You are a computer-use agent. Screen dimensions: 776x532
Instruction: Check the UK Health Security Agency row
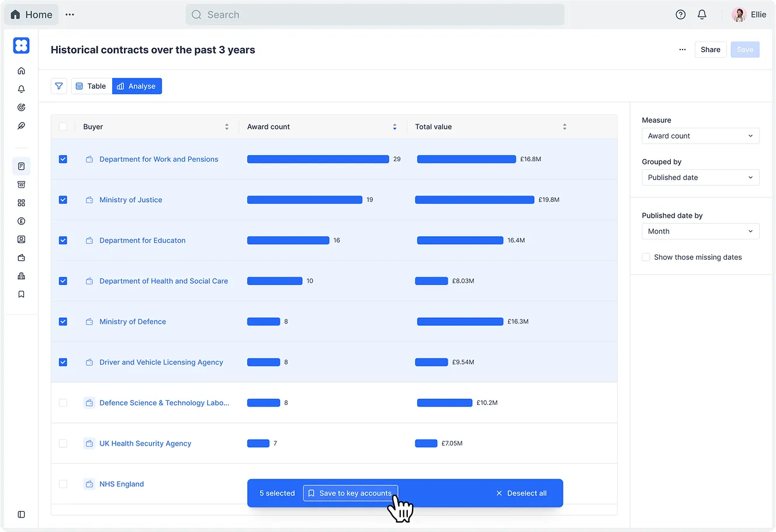tap(63, 443)
